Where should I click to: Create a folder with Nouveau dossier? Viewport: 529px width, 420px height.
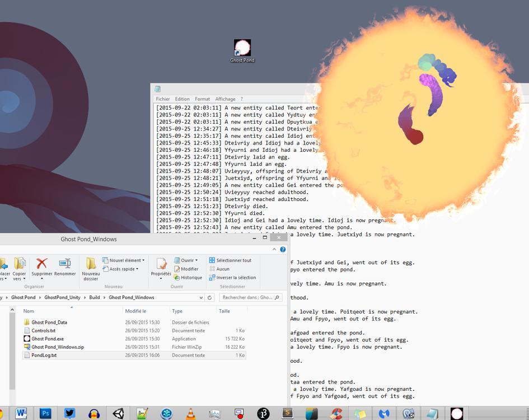coord(91,269)
